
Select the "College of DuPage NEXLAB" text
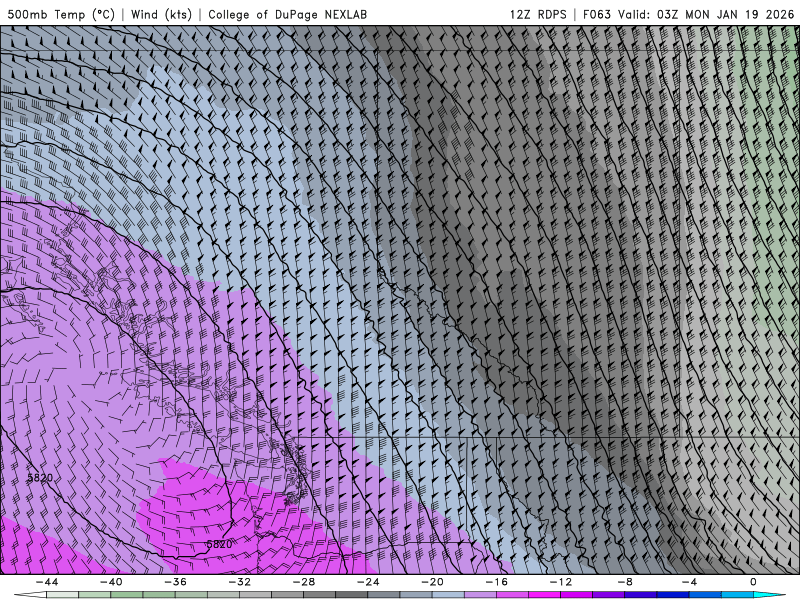(x=287, y=14)
